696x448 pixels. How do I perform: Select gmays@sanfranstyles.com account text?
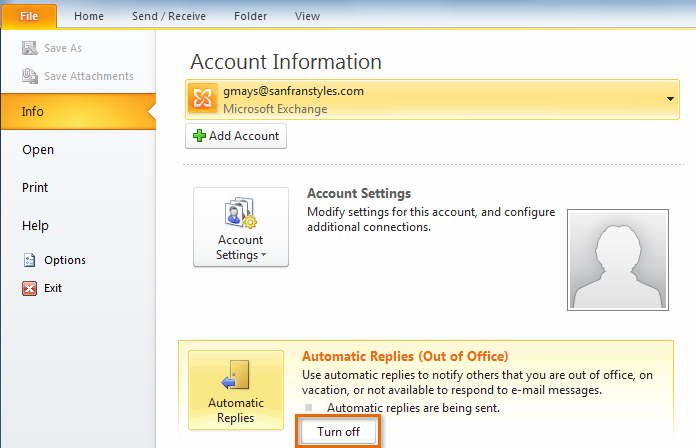pos(293,91)
